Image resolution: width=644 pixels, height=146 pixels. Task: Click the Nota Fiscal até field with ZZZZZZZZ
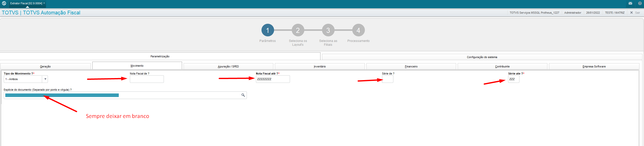pos(273,79)
